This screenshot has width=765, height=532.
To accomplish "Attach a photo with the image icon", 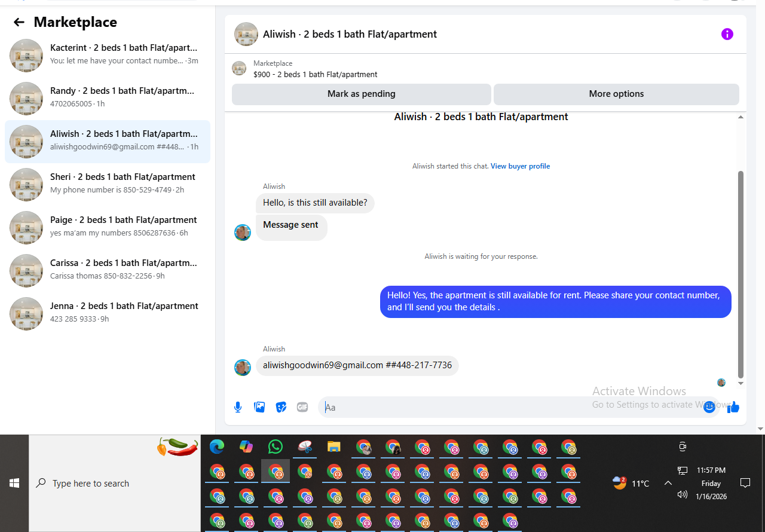I will coord(259,407).
